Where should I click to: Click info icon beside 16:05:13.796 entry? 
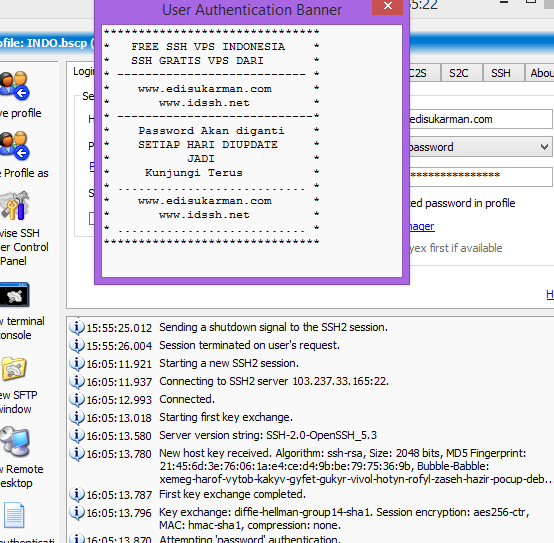pyautogui.click(x=77, y=512)
